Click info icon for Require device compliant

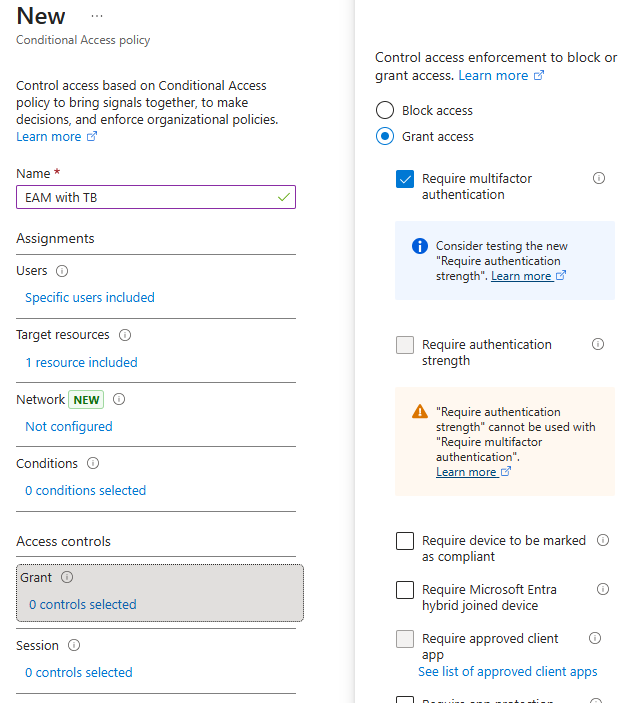[x=603, y=540]
